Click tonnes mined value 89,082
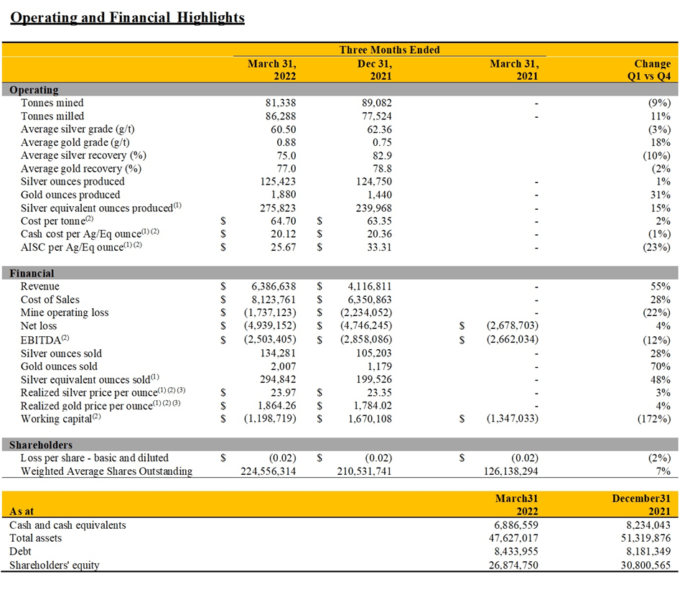 coord(376,103)
